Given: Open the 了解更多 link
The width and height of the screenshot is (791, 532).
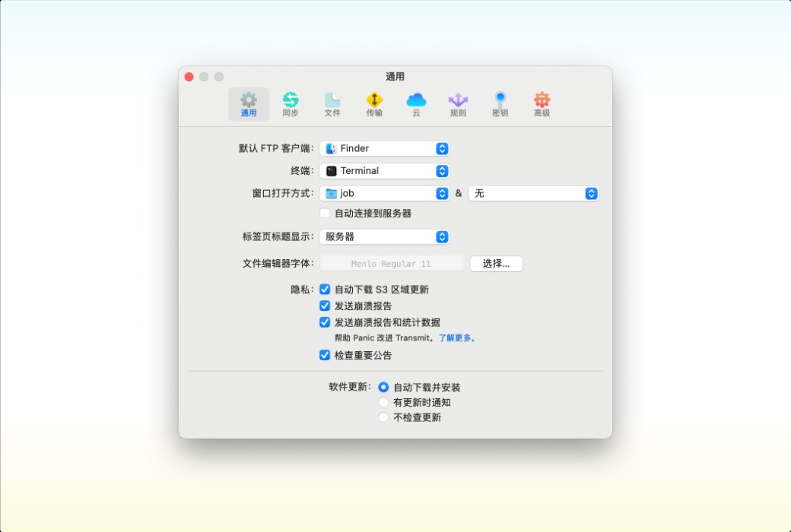Looking at the screenshot, I should (x=456, y=339).
